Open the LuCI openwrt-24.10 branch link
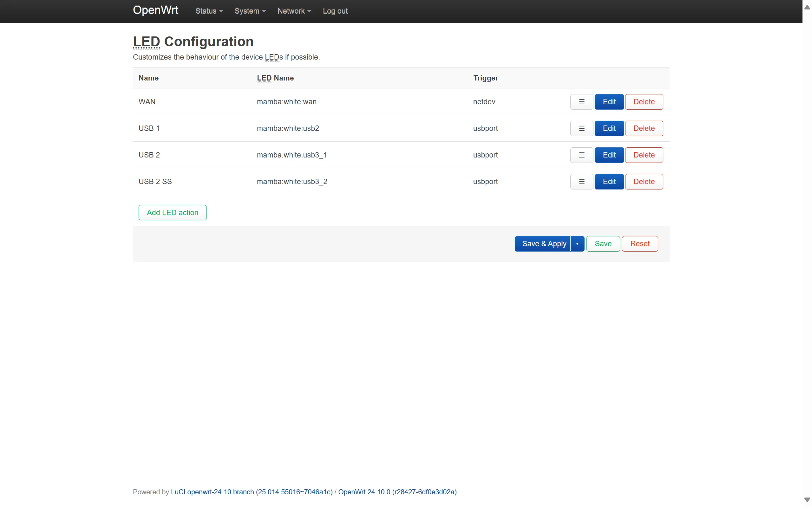This screenshot has height=507, width=812. tap(252, 492)
